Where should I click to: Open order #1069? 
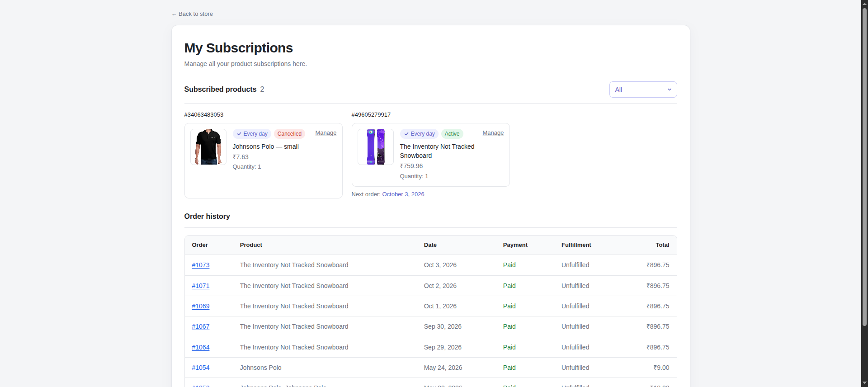201,306
